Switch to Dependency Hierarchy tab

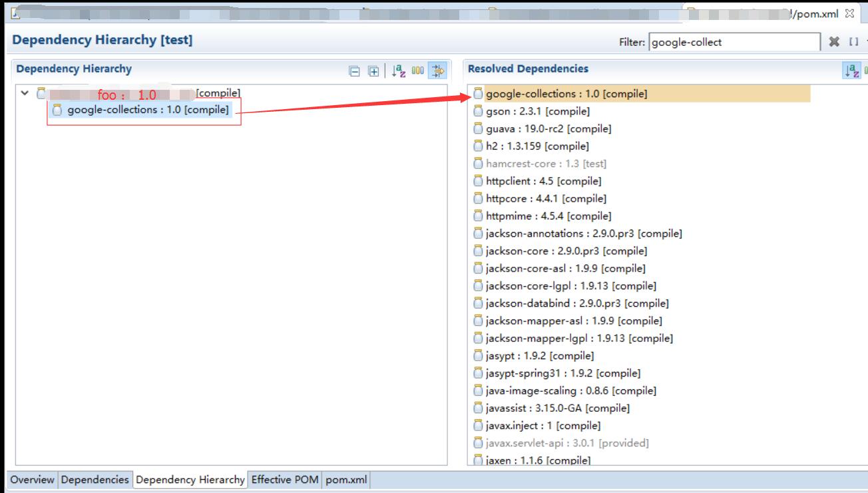pos(190,480)
